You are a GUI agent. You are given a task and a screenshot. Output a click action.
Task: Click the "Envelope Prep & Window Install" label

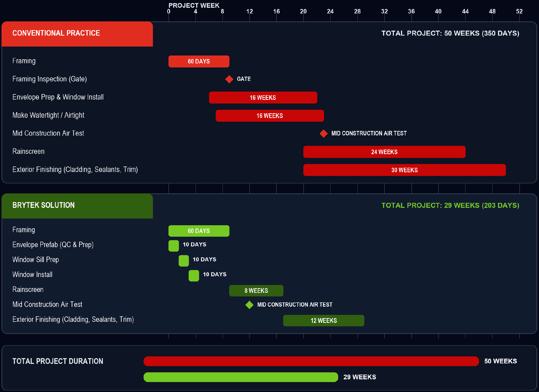click(58, 97)
